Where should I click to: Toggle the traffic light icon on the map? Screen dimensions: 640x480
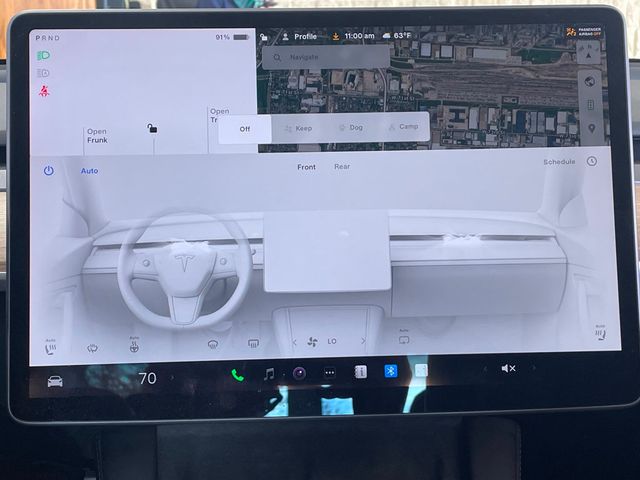pos(590,105)
